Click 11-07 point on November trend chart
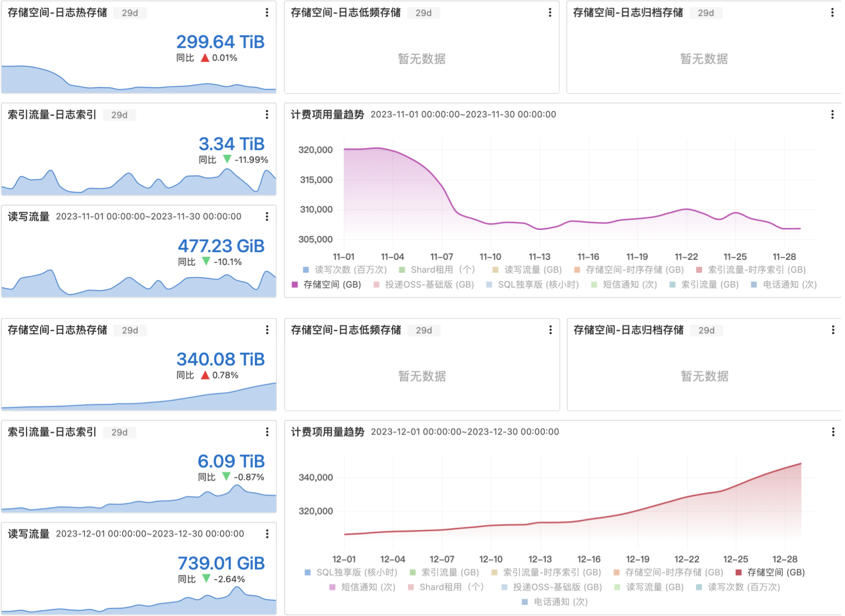Screen dimensions: 845x616 (441, 186)
